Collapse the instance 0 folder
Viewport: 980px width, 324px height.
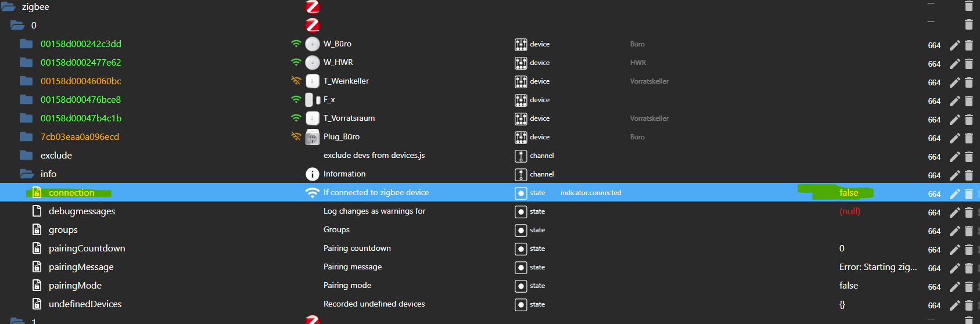pyautogui.click(x=17, y=26)
